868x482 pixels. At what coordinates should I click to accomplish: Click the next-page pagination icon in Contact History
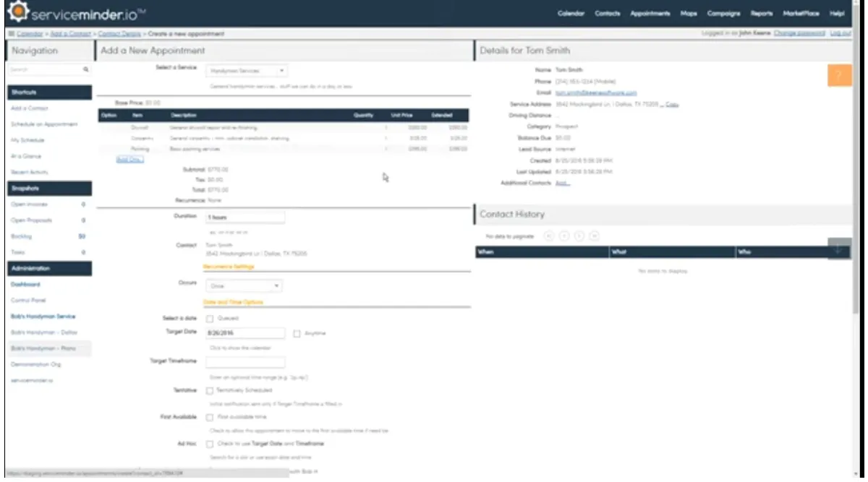click(x=579, y=236)
